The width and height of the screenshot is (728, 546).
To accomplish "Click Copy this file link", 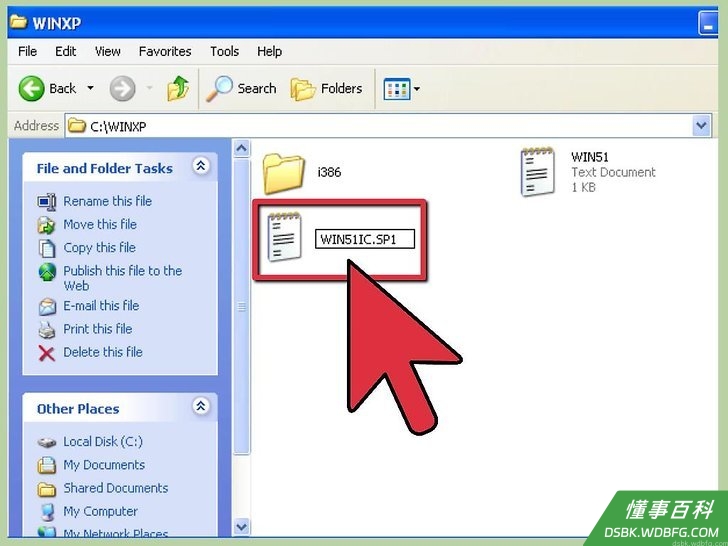I will pyautogui.click(x=99, y=247).
